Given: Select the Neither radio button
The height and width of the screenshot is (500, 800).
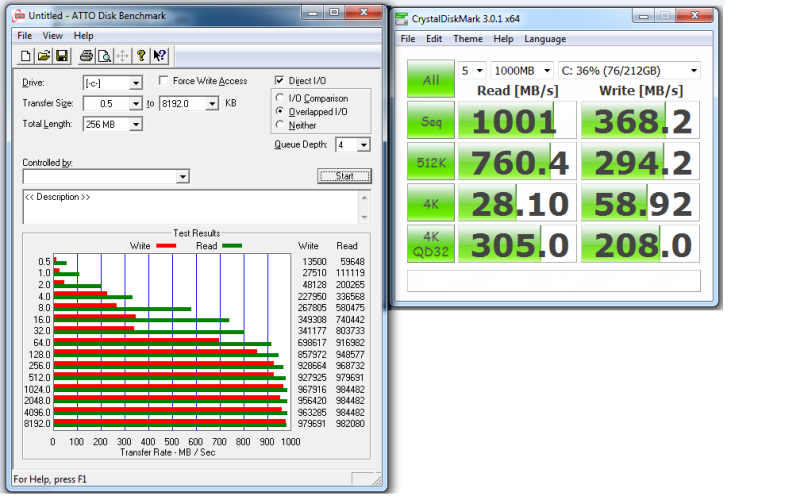Looking at the screenshot, I should [280, 124].
